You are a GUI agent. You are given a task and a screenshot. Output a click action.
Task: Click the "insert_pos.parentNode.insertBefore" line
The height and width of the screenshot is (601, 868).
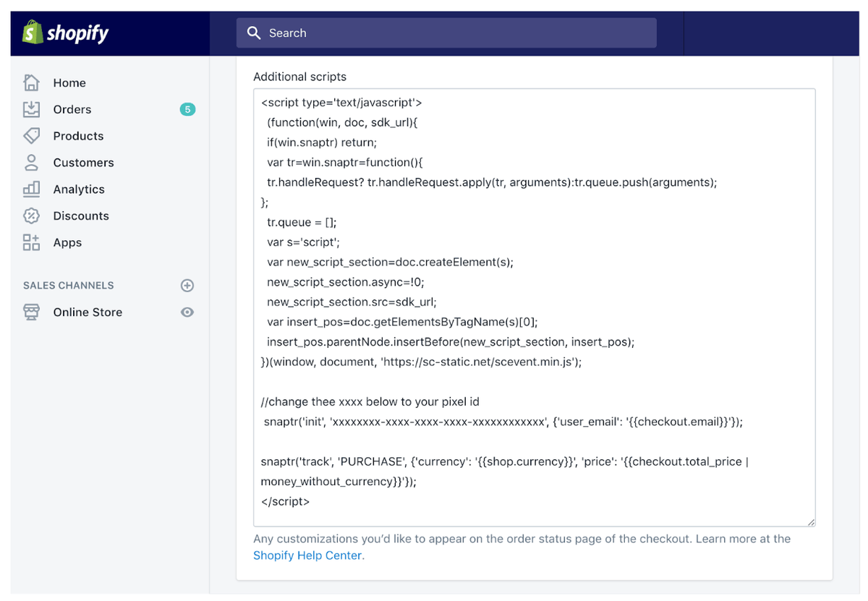(451, 341)
